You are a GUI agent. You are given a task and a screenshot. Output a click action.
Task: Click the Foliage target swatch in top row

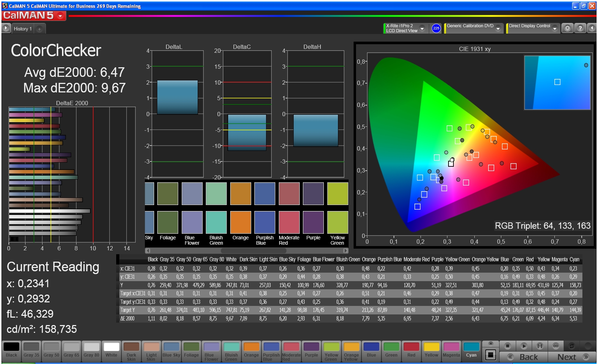click(168, 194)
